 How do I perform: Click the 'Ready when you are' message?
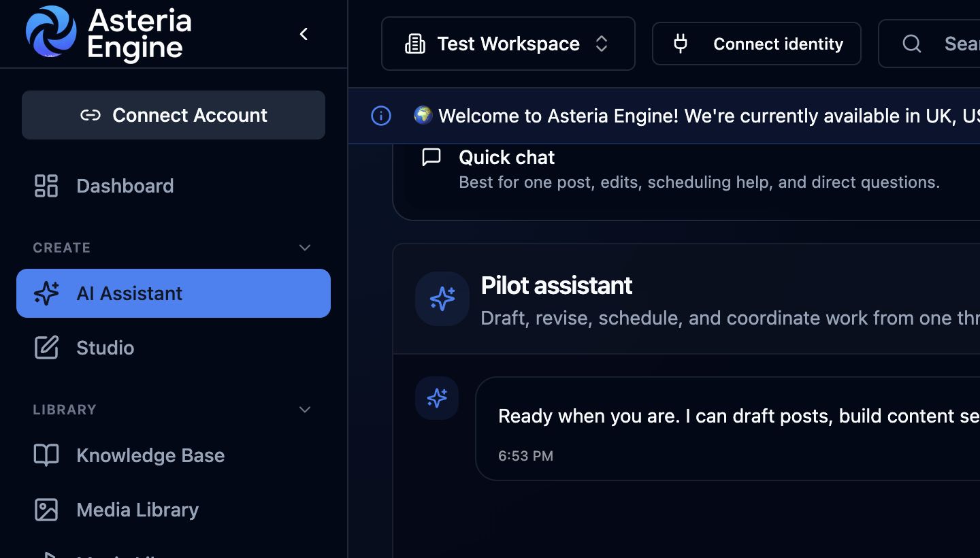pyautogui.click(x=739, y=416)
